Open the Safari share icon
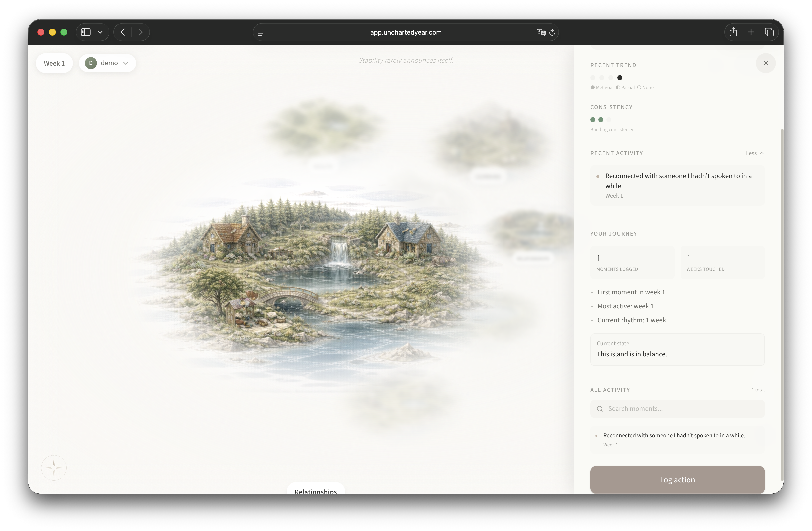 [x=733, y=32]
